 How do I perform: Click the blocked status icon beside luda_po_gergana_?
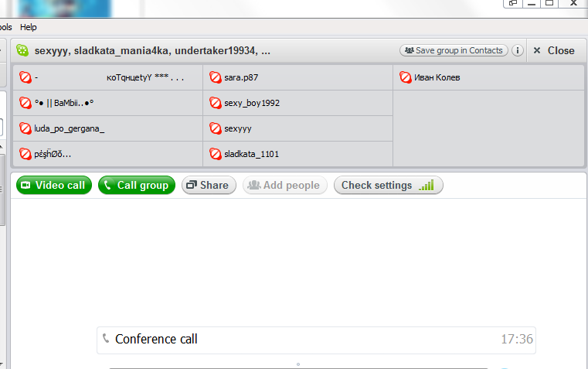point(25,128)
